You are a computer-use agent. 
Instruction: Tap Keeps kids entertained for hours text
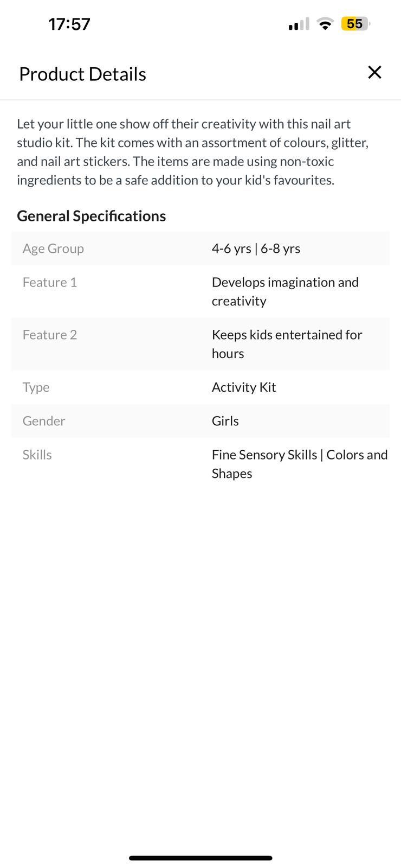click(287, 344)
